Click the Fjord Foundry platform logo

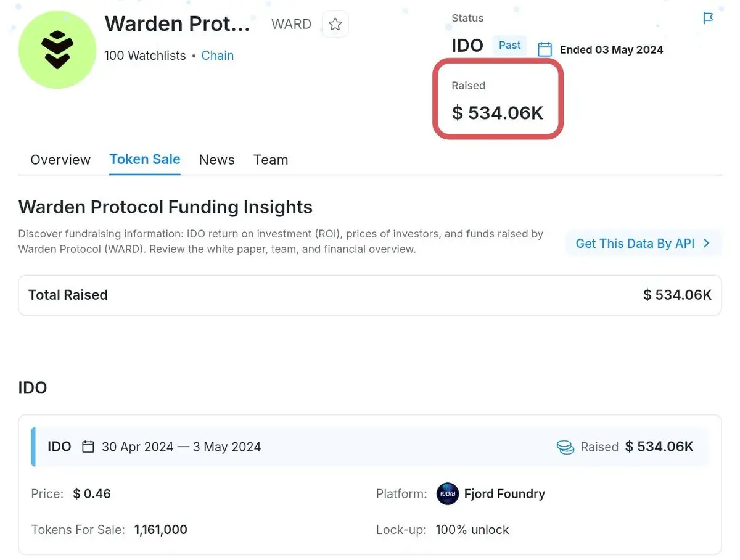pos(448,494)
